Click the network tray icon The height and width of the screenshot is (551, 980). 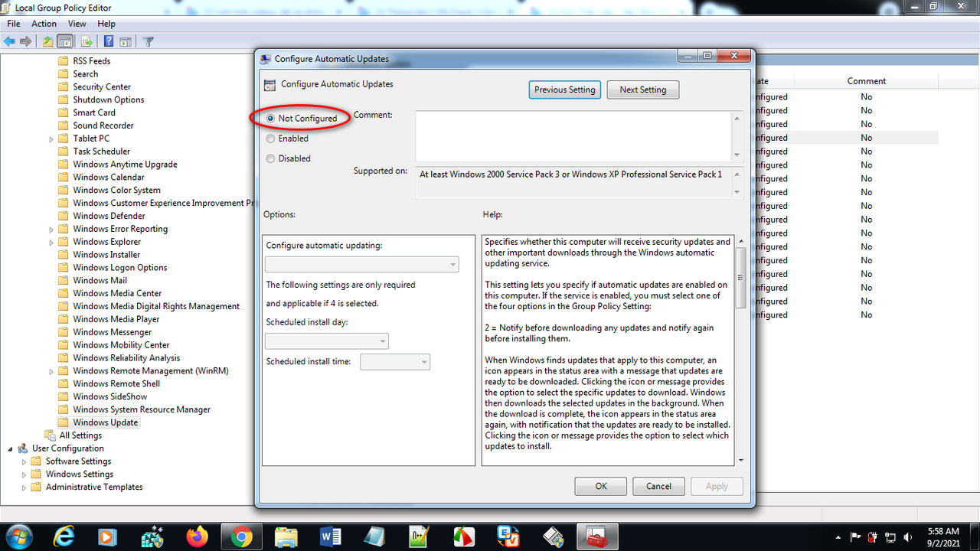click(x=890, y=537)
